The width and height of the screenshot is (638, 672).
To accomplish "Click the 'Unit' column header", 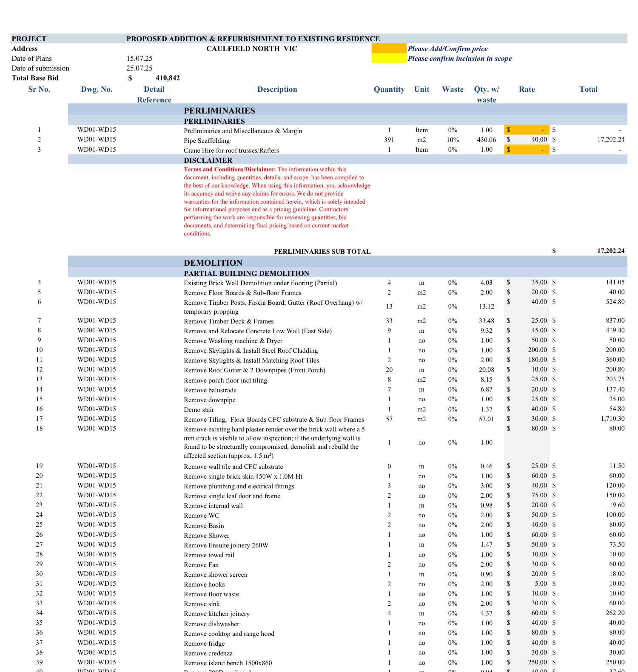I will coord(422,89).
